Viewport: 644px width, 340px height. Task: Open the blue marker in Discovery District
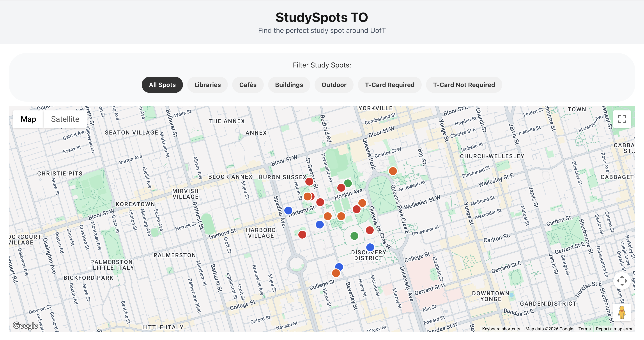click(x=370, y=247)
